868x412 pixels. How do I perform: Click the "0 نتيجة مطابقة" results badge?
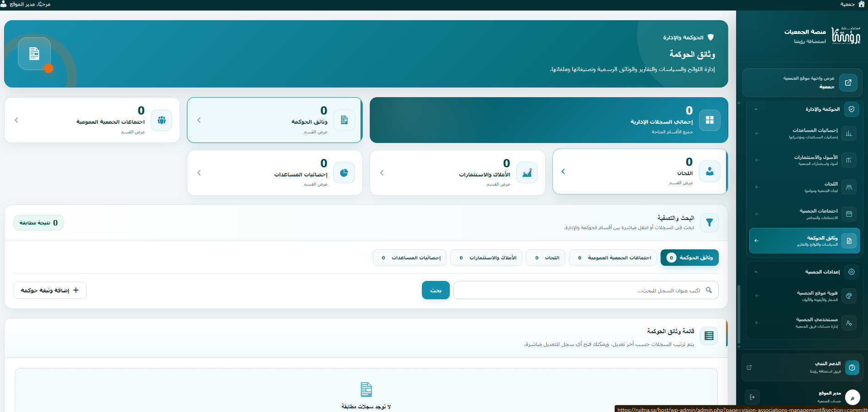coord(38,223)
